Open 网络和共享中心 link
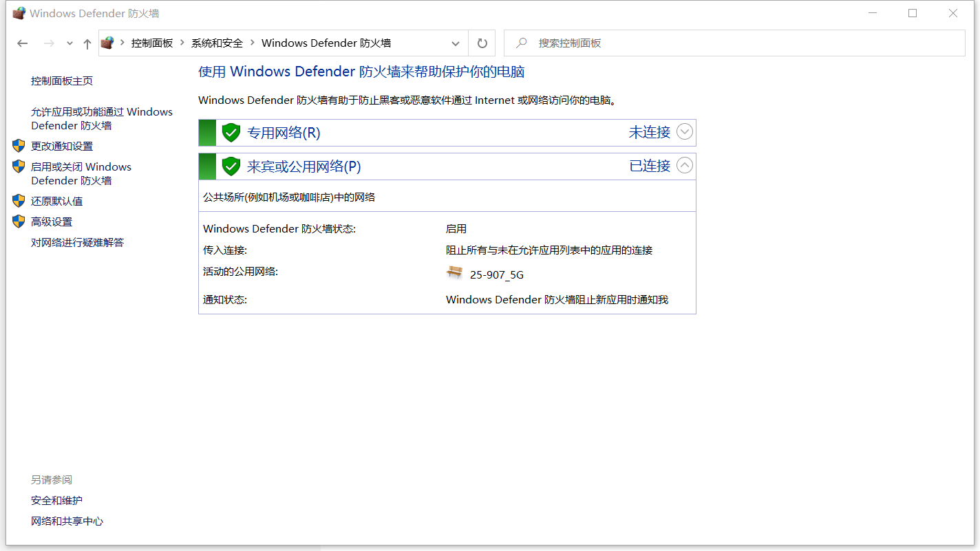 (x=67, y=521)
